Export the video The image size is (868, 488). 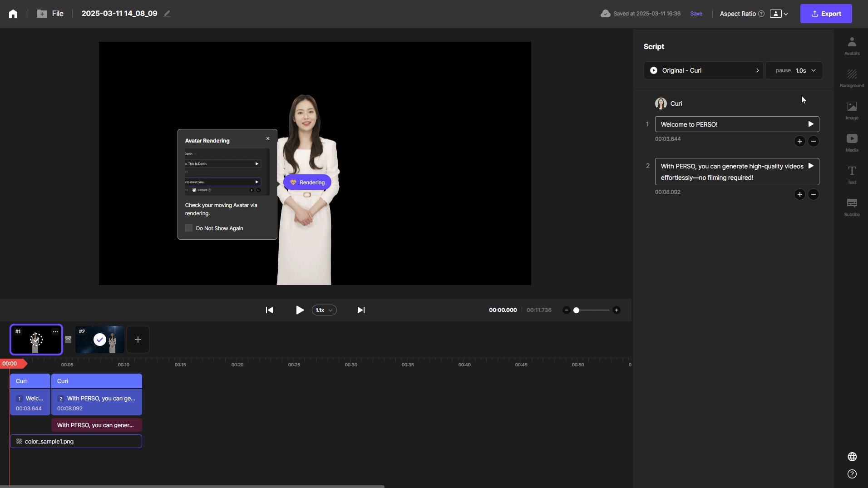click(826, 14)
